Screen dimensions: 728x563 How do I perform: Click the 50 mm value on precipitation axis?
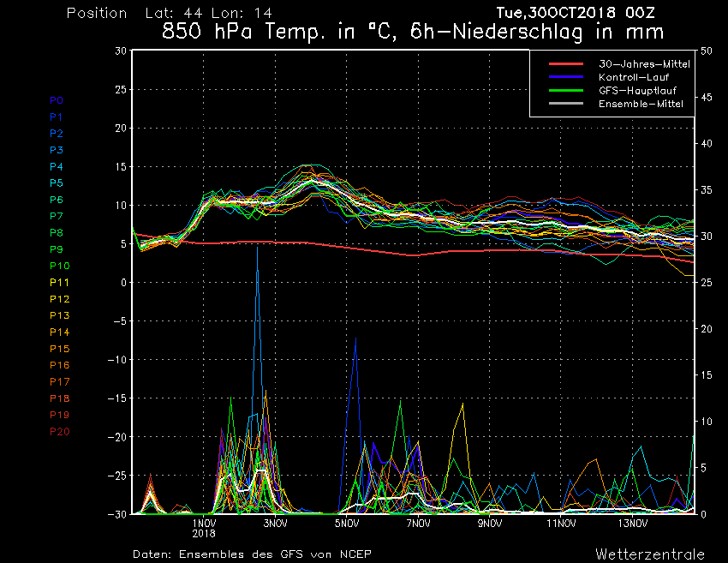(706, 51)
